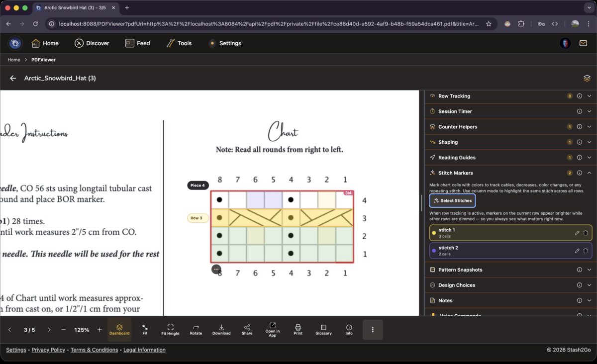Viewport: 597px width, 364px height.
Task: Click the yellow color dot of stitch 1
Action: pos(434,233)
